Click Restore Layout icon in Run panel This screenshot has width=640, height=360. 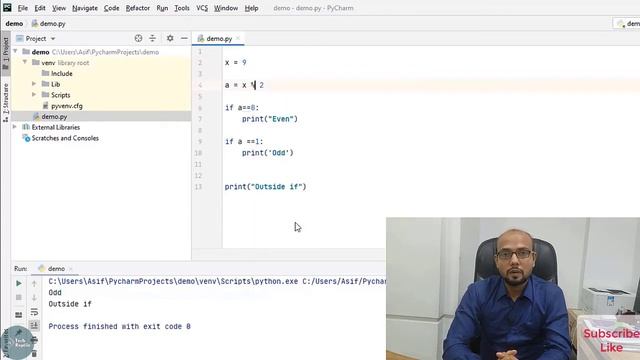[x=19, y=315]
